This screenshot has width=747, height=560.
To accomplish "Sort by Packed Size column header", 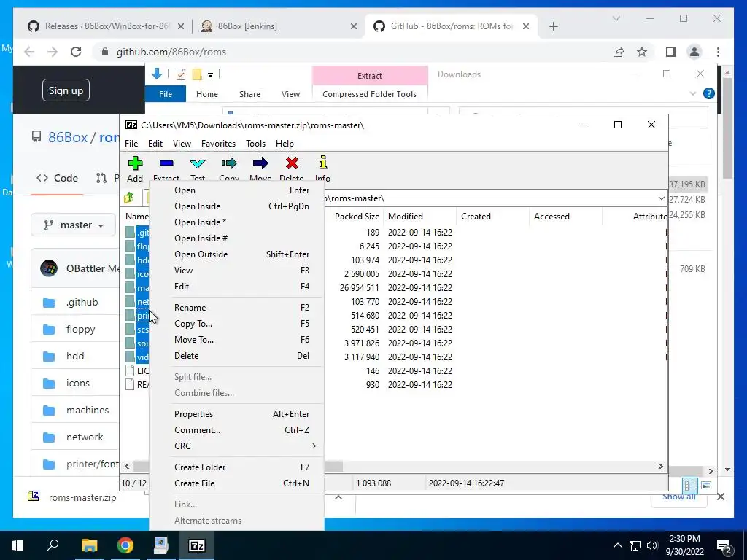I will pyautogui.click(x=357, y=216).
